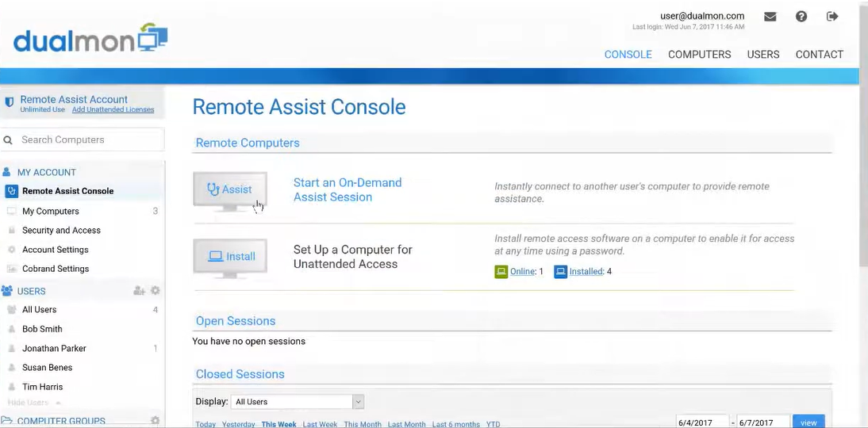Click the user icon beside Susan Benes
Viewport: 868px width, 428px height.
[x=12, y=367]
